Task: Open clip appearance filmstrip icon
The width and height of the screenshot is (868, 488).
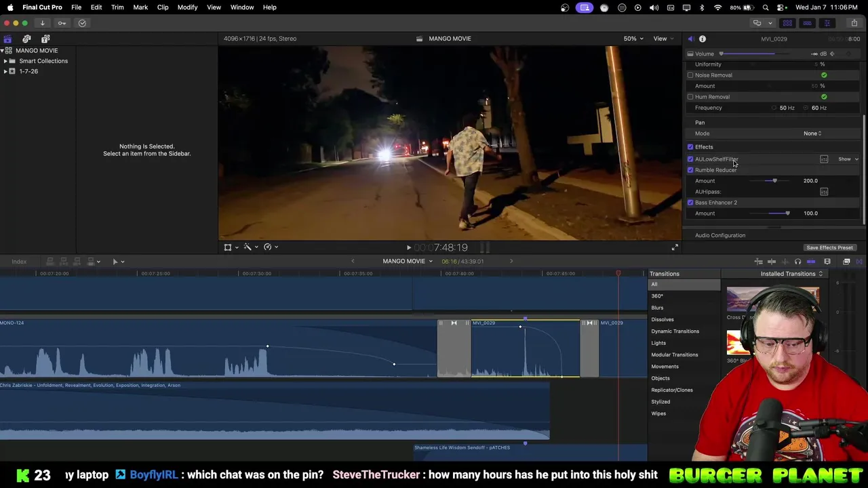Action: tap(827, 262)
